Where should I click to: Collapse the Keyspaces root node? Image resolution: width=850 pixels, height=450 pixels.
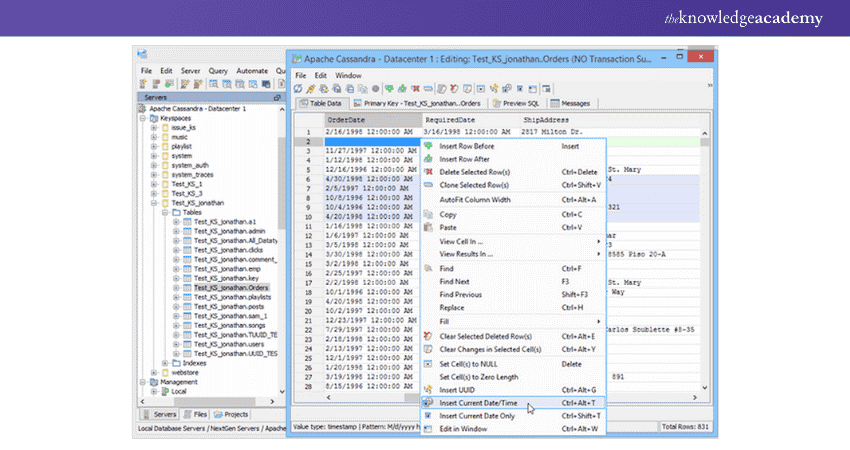[143, 118]
